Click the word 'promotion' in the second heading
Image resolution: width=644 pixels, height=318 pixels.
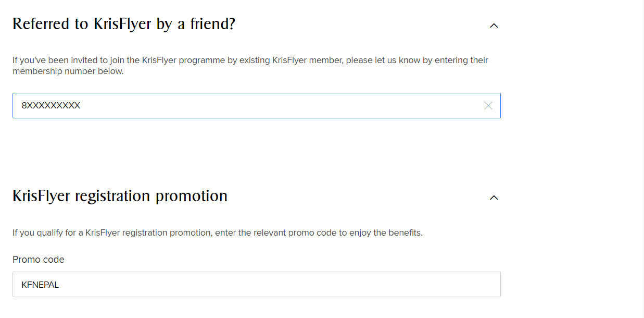tap(192, 196)
